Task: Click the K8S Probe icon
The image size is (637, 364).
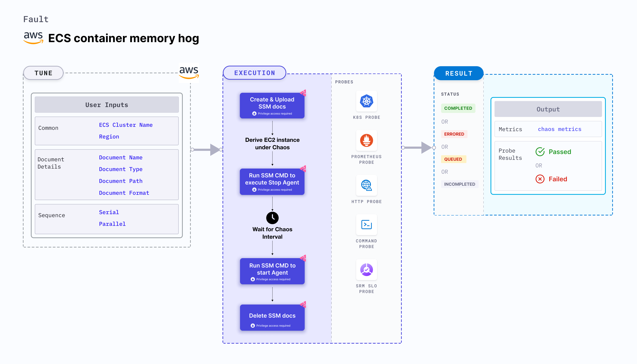Action: [367, 101]
